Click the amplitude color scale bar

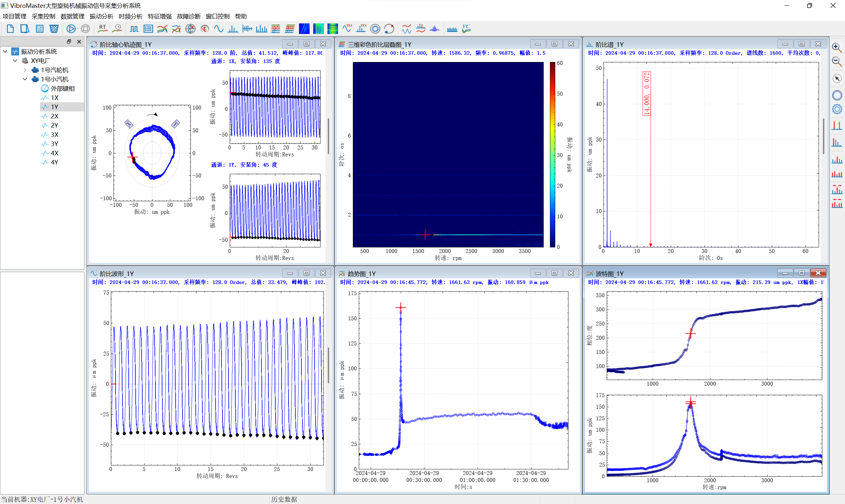pos(553,154)
